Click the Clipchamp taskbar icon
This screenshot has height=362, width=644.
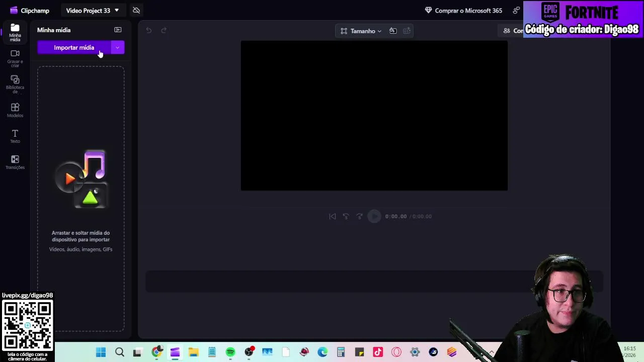[175, 352]
